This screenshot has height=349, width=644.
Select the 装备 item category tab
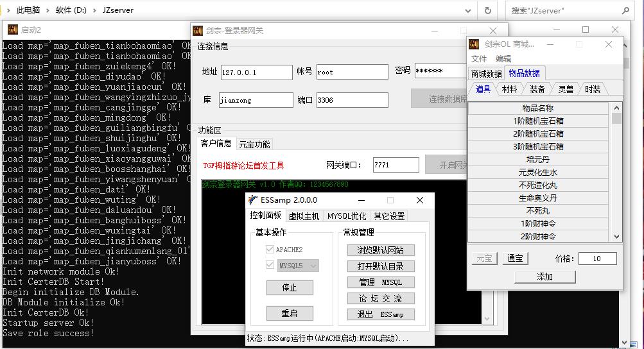537,90
